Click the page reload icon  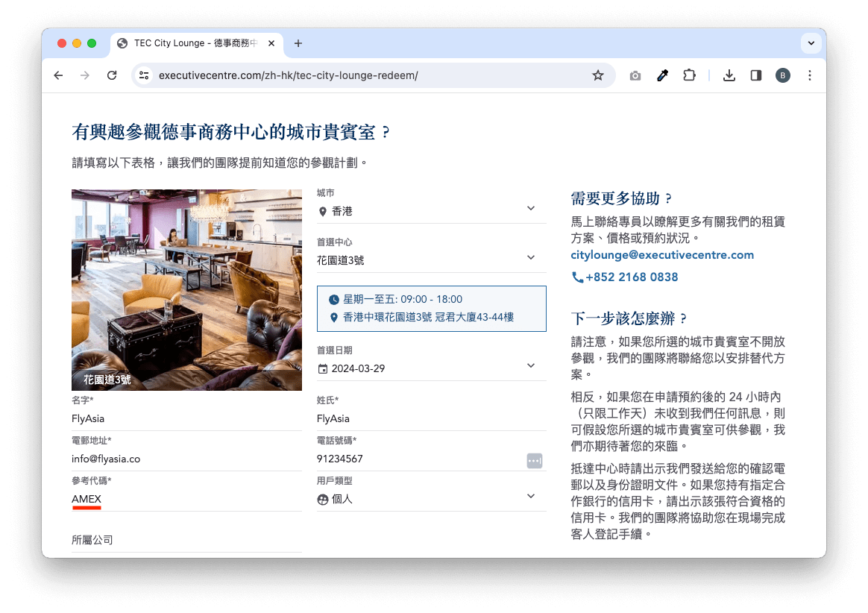point(112,75)
